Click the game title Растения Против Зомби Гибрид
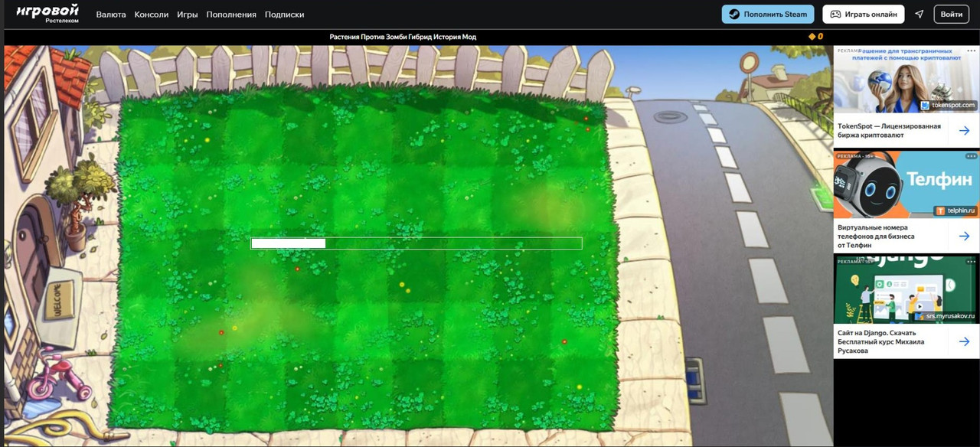980x447 pixels. point(403,37)
